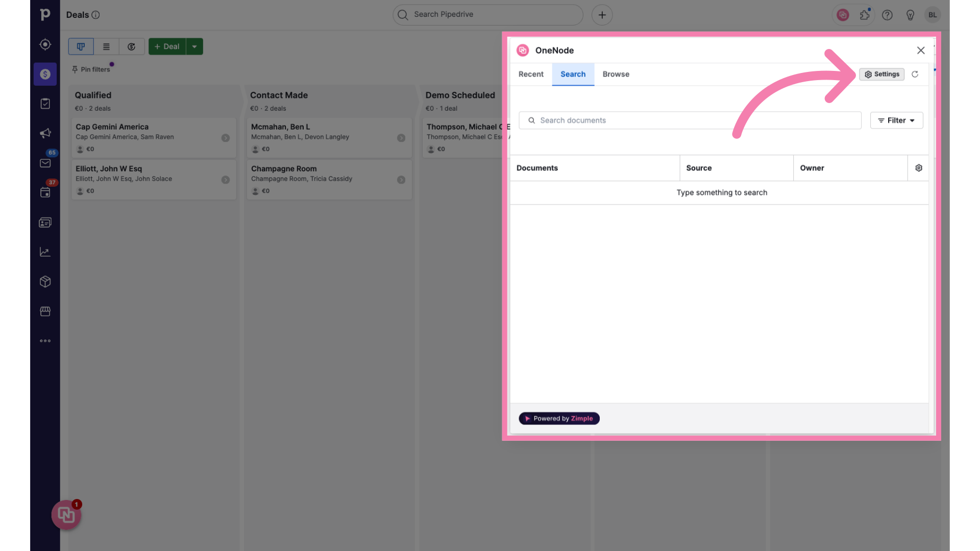Open Leads radar icon in sidebar

point(45,44)
